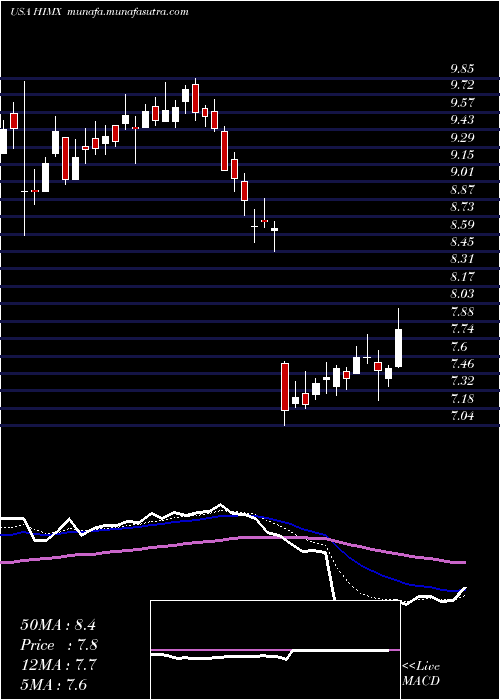500x700 pixels.
Task: Click the 9.29 price axis label
Action: pyautogui.click(x=462, y=137)
